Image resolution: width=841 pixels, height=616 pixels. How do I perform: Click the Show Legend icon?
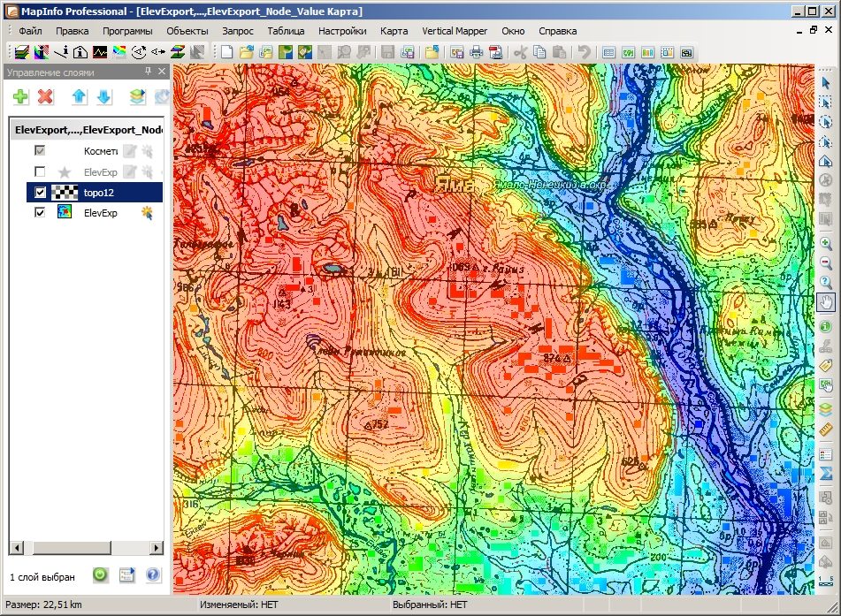pyautogui.click(x=825, y=453)
